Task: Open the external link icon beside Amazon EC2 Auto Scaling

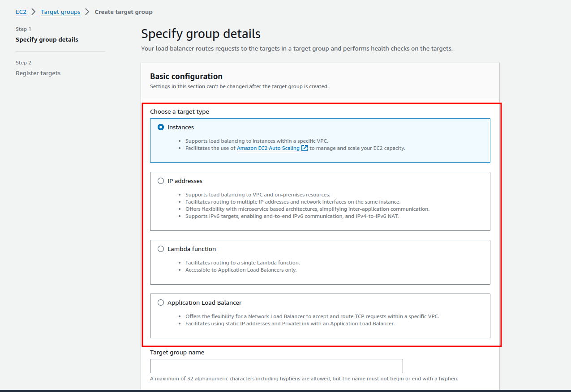Action: click(x=305, y=148)
